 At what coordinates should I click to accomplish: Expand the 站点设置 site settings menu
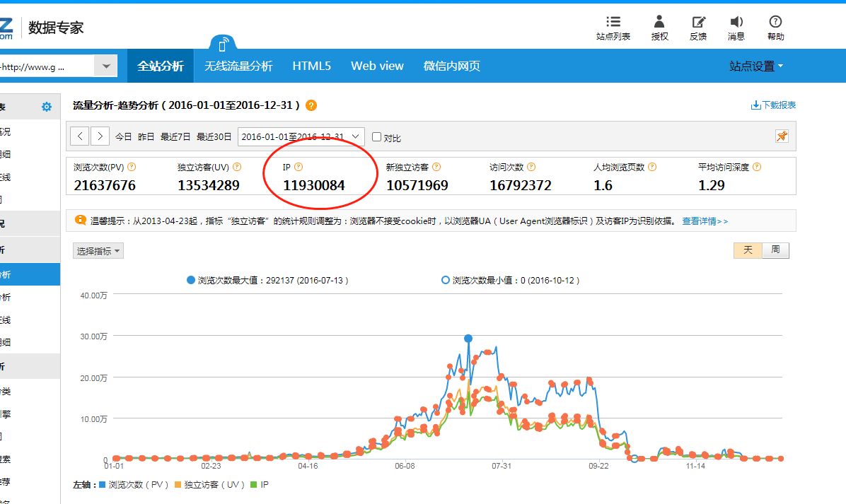point(756,66)
